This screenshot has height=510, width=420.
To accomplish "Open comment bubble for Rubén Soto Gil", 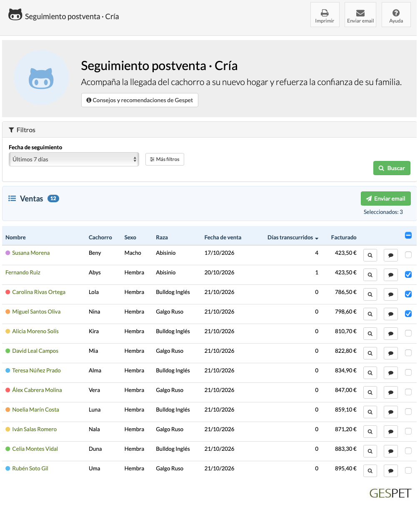I will point(390,471).
